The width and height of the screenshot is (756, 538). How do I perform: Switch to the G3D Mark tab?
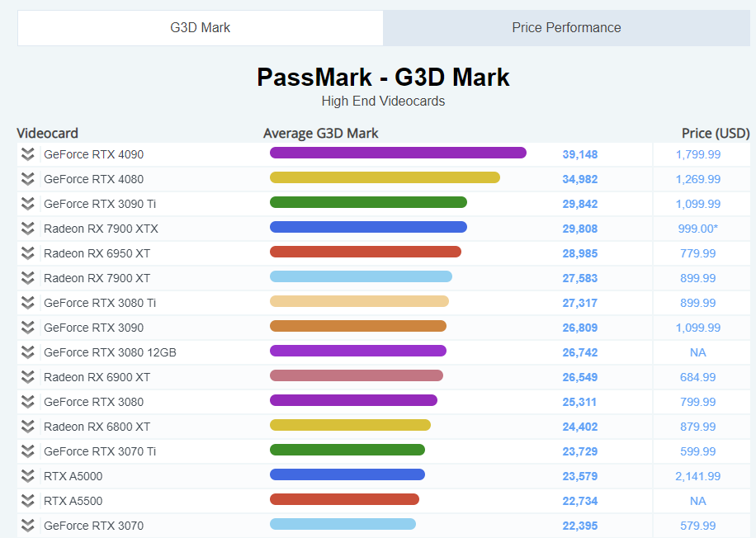[x=200, y=28]
